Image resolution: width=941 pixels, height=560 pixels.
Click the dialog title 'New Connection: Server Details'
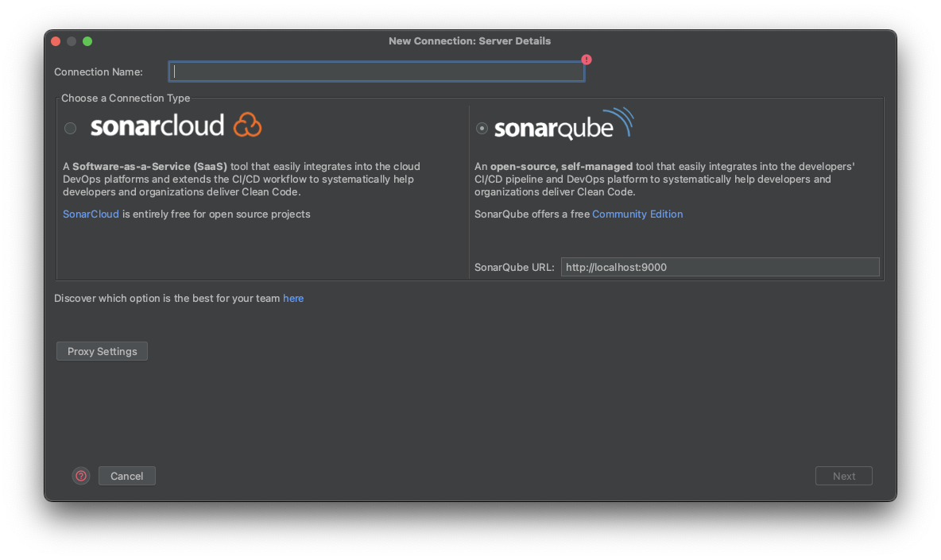(x=469, y=41)
